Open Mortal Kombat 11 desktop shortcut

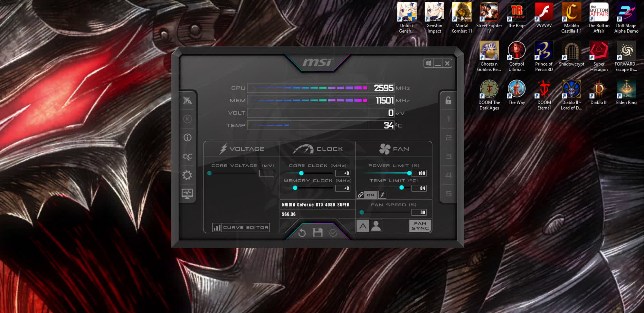click(x=462, y=18)
